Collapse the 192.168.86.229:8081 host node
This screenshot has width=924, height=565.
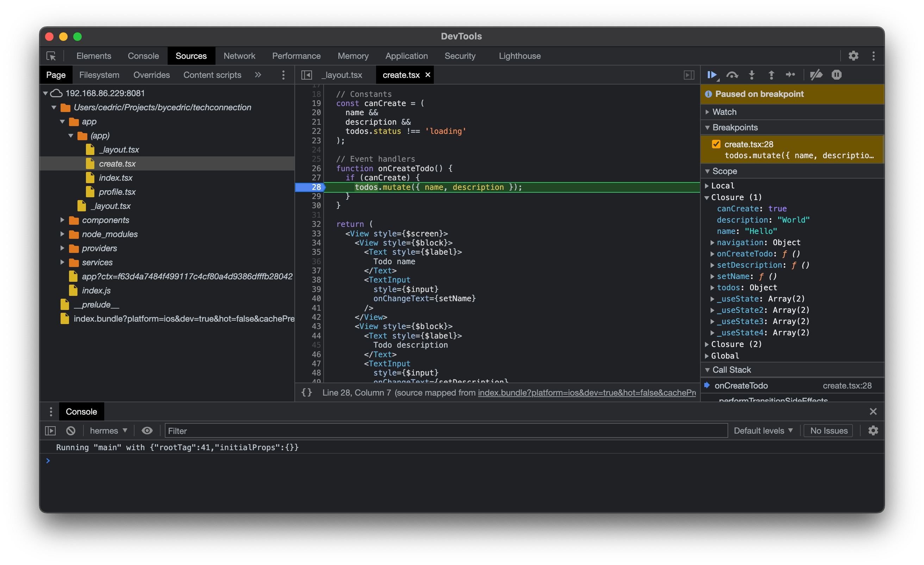[x=45, y=93]
